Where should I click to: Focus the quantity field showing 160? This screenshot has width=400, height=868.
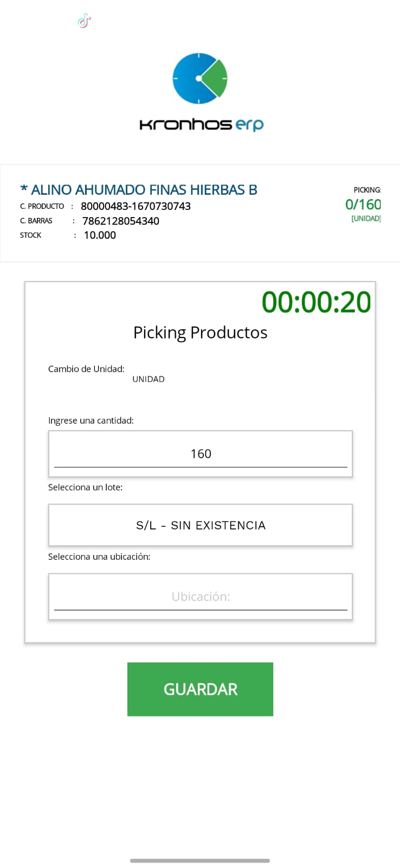click(201, 454)
